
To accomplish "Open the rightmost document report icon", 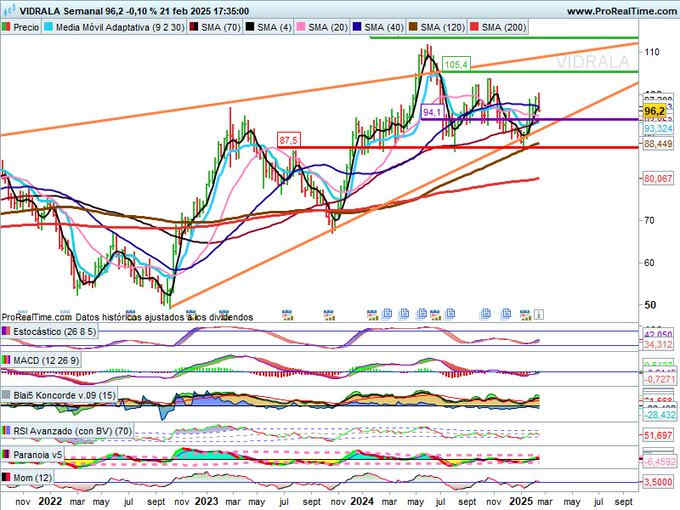I will point(506,314).
